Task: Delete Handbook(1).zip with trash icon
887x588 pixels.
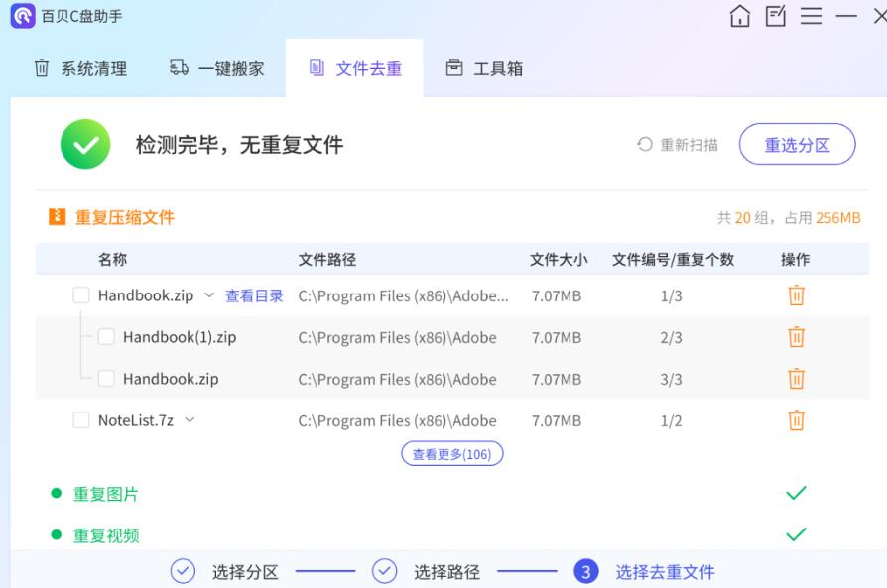Action: (796, 337)
